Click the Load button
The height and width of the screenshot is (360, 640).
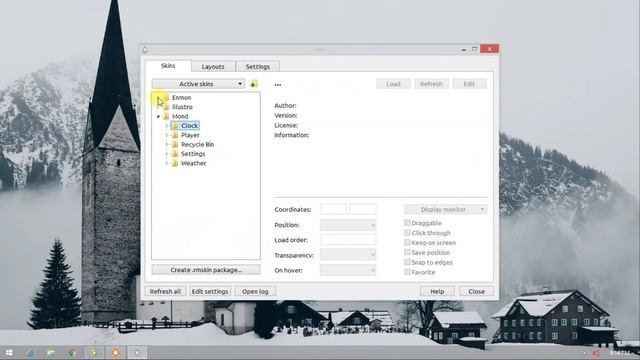393,84
